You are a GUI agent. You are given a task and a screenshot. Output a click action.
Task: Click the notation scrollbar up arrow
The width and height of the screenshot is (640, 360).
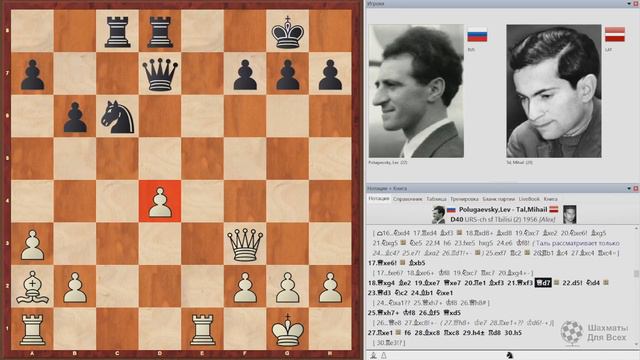pyautogui.click(x=636, y=228)
